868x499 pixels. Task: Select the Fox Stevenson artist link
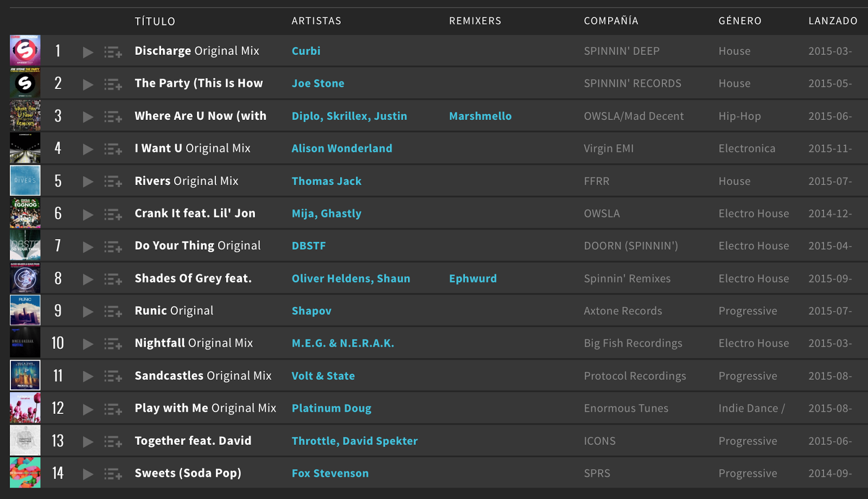[330, 472]
